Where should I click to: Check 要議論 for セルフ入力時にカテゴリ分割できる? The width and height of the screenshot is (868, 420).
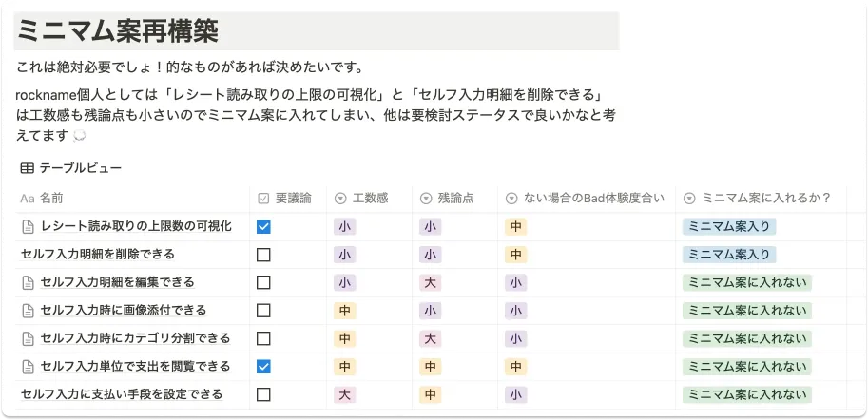tap(263, 338)
